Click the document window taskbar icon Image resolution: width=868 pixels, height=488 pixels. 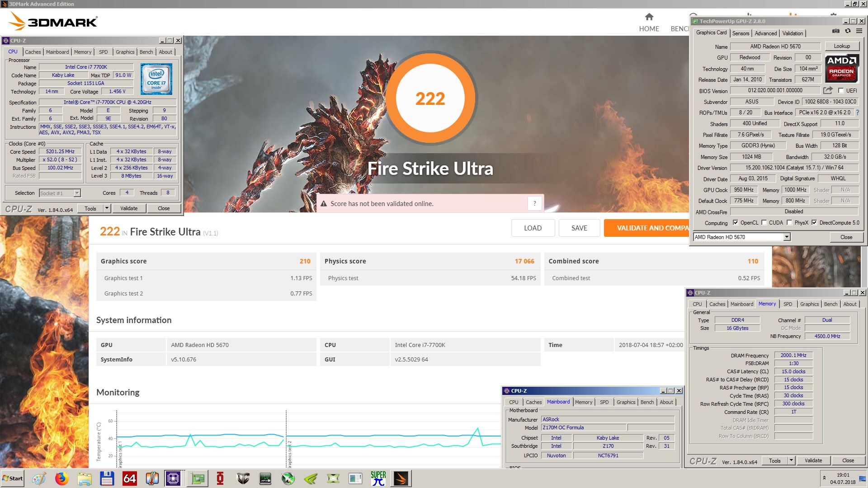coord(356,479)
